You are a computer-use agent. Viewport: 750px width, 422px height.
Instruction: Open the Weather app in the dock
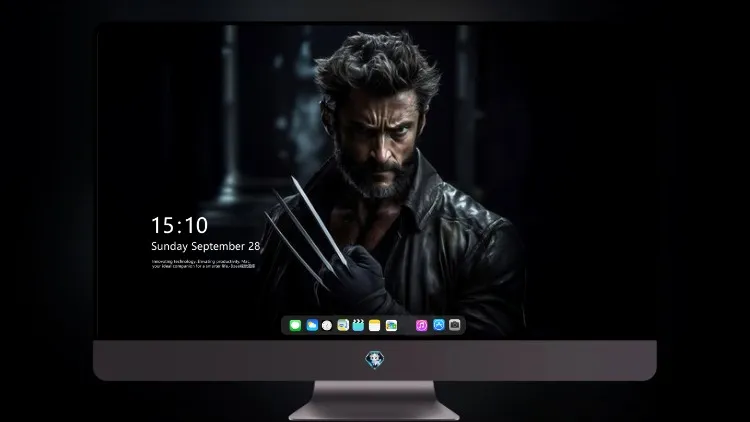[312, 325]
